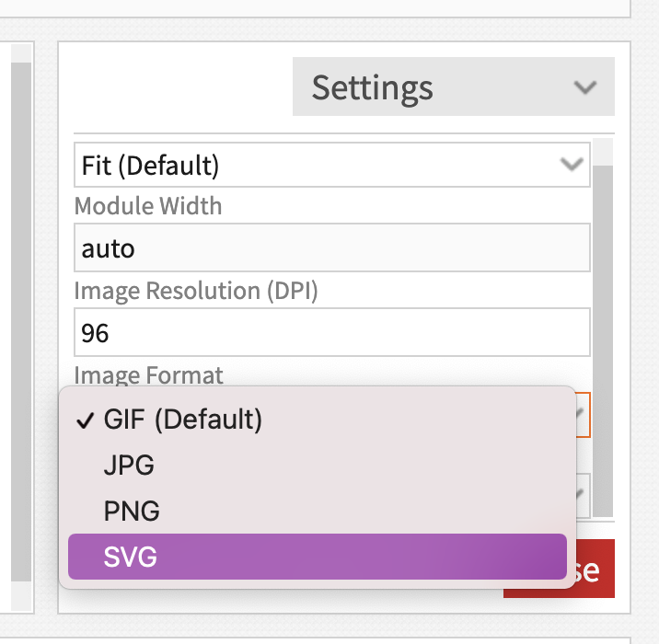
Task: Select GIF (Default) image format
Action: [183, 420]
